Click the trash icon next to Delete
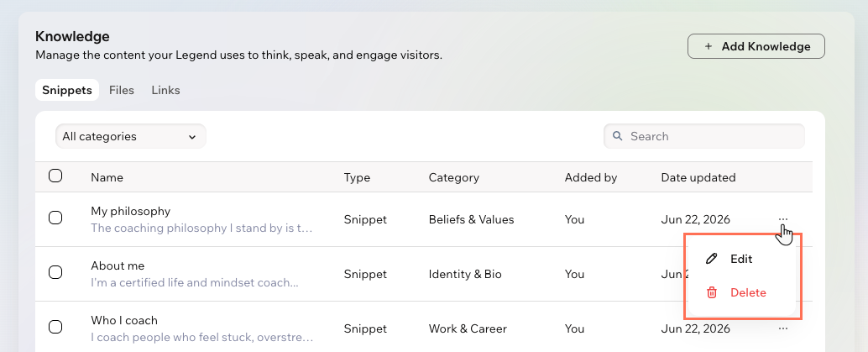The width and height of the screenshot is (868, 352). click(711, 292)
